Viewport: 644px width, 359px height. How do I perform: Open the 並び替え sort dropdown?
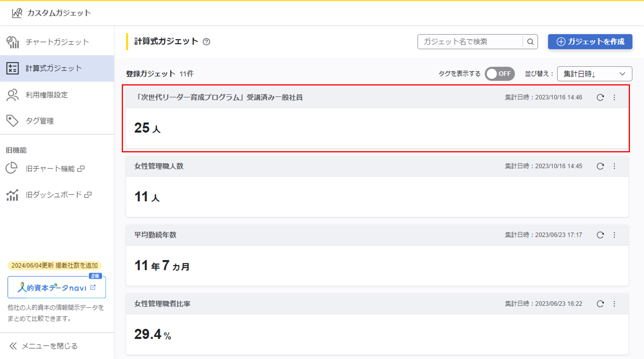click(594, 74)
